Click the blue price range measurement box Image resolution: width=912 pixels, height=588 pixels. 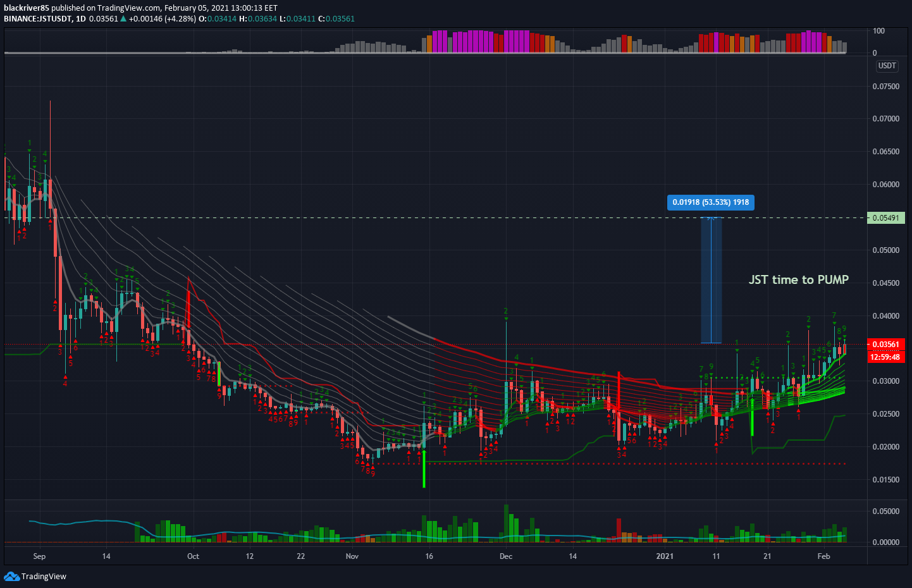[x=711, y=280]
